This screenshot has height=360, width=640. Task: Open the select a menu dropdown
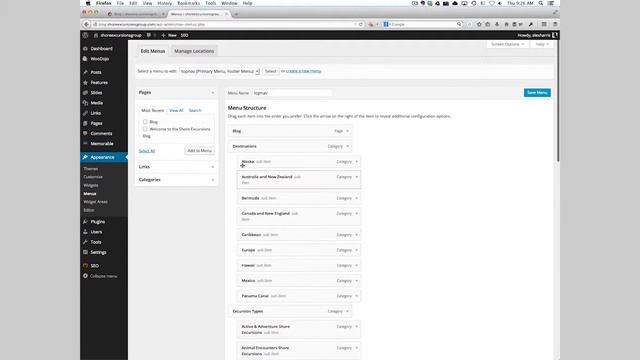point(220,71)
